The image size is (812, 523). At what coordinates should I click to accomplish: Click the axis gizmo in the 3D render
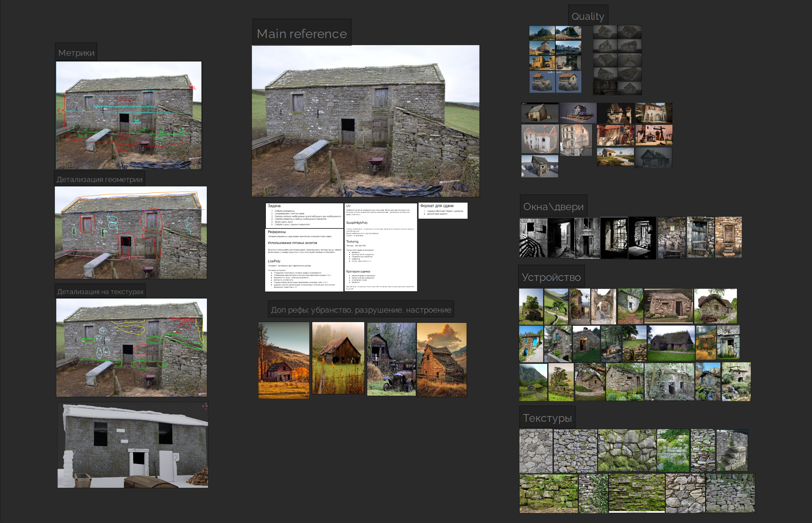205,406
